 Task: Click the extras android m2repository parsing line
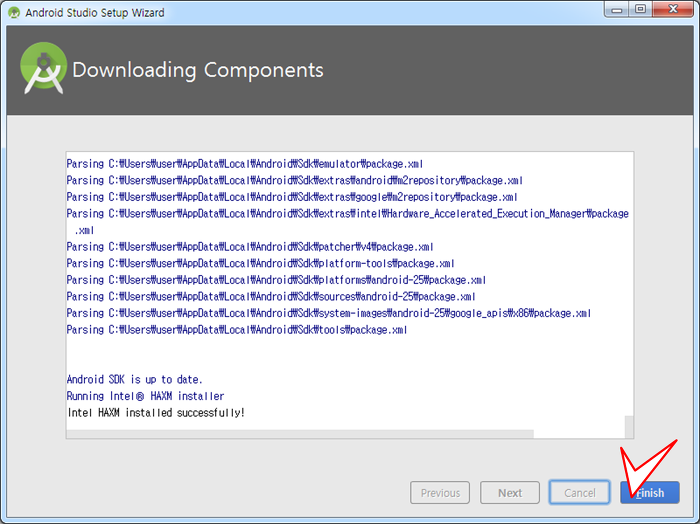tap(295, 180)
